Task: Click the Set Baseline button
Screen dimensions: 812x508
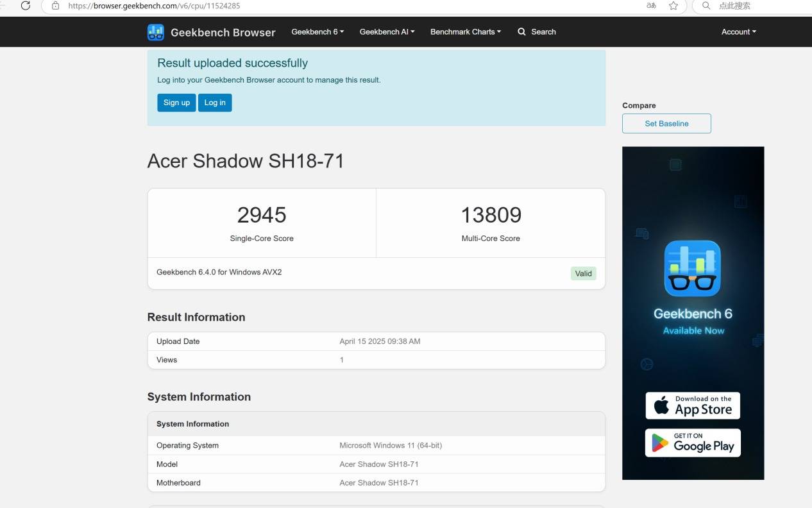Action: tap(666, 124)
